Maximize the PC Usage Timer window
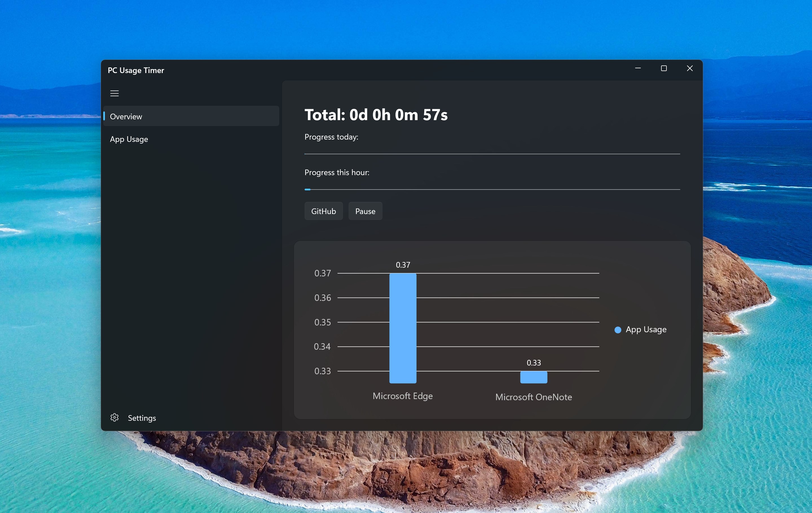The height and width of the screenshot is (513, 812). (x=664, y=69)
